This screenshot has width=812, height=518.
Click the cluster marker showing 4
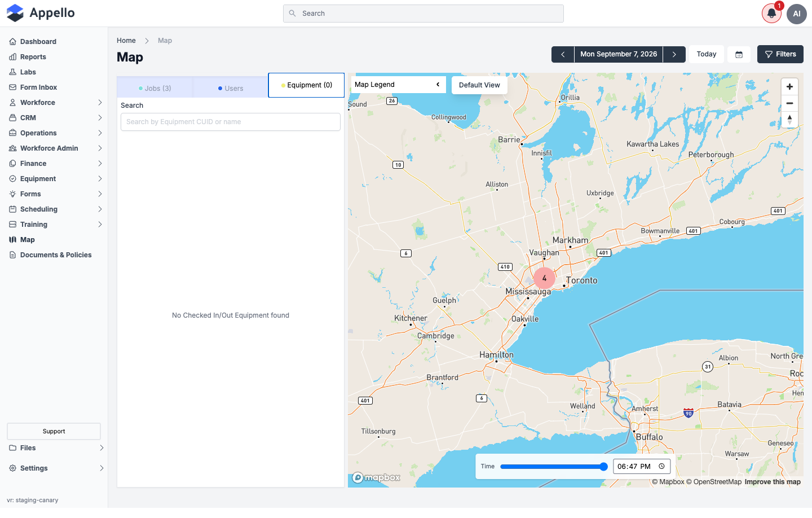tap(544, 278)
